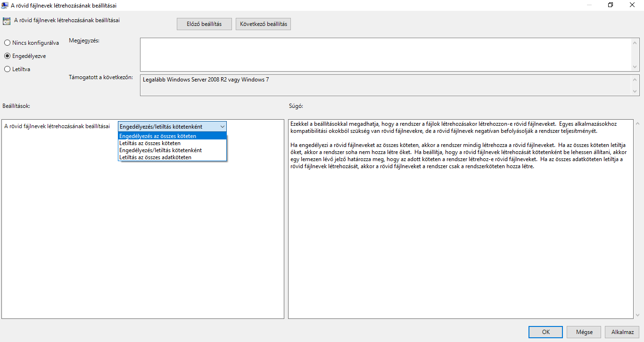Close the policy settings window
644x342 pixels.
click(x=632, y=5)
